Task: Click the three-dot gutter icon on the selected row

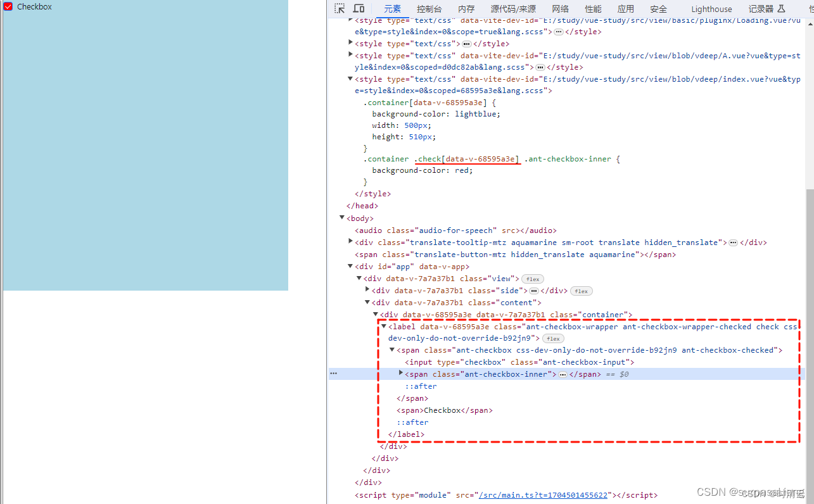Action: click(333, 374)
